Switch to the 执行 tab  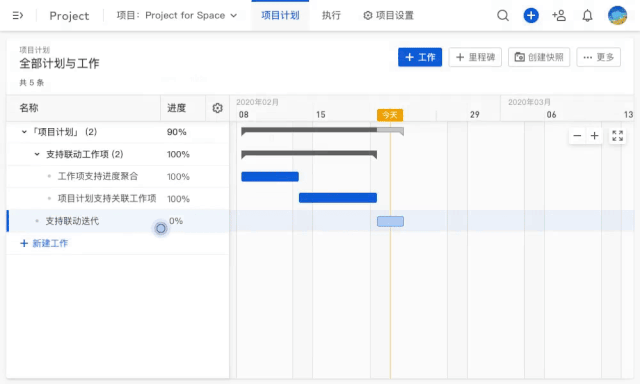coord(331,16)
